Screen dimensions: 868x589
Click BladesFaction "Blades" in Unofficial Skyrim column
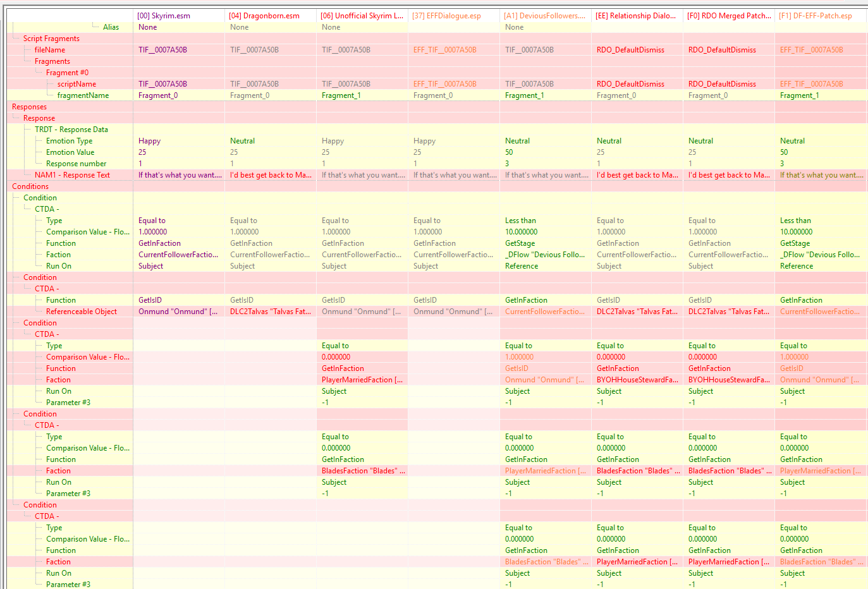[363, 471]
